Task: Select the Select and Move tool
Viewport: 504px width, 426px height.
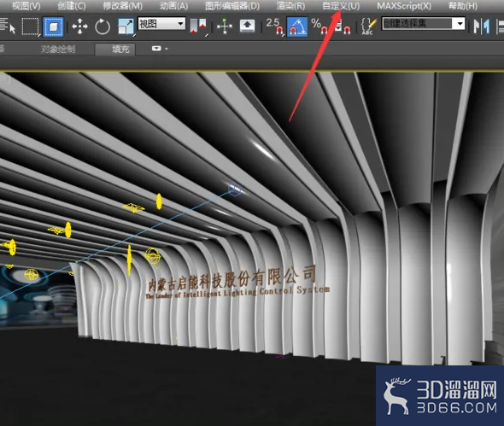Action: click(79, 26)
